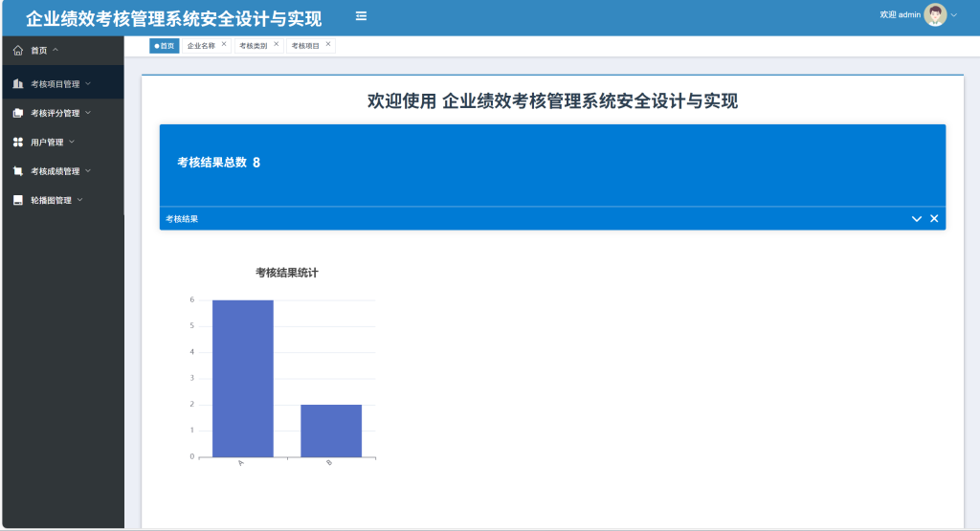Open the admin avatar picture
This screenshot has height=531, width=980.
935,15
